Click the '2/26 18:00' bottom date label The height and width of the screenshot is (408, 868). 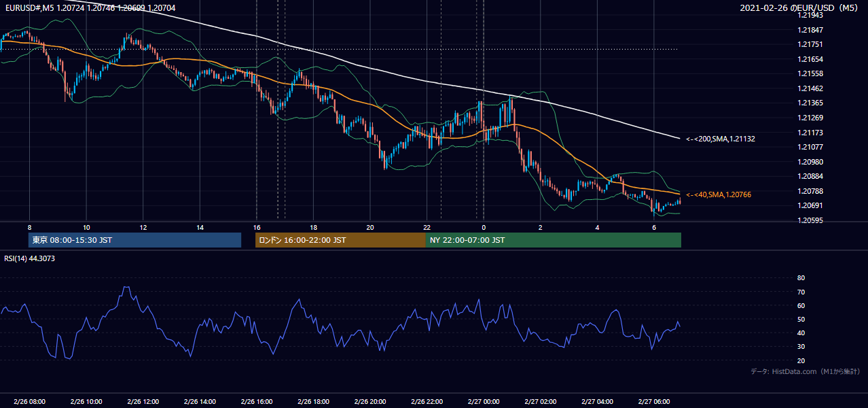[313, 402]
